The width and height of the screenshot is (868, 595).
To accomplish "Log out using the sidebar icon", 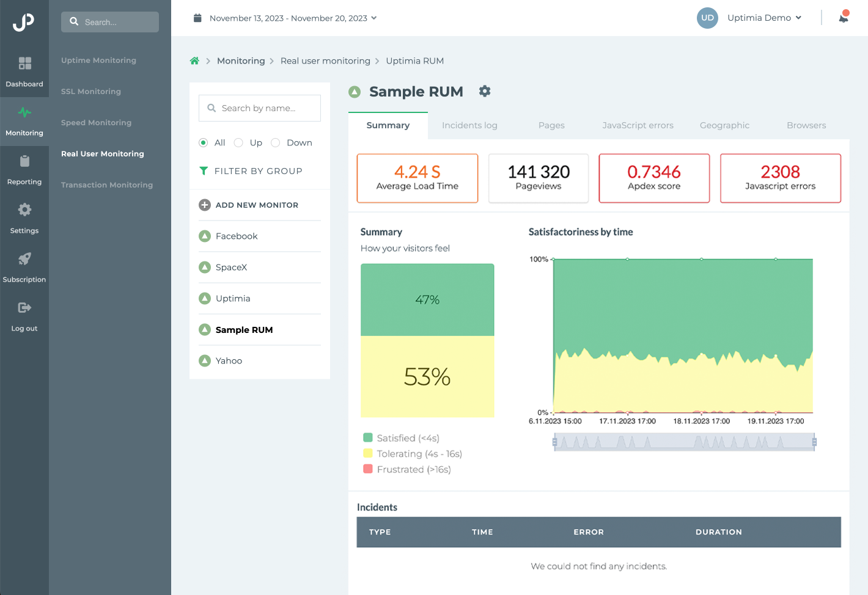I will [24, 316].
